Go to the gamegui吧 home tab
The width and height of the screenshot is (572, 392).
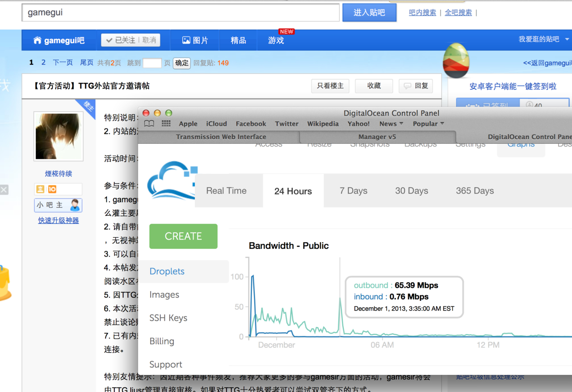59,40
